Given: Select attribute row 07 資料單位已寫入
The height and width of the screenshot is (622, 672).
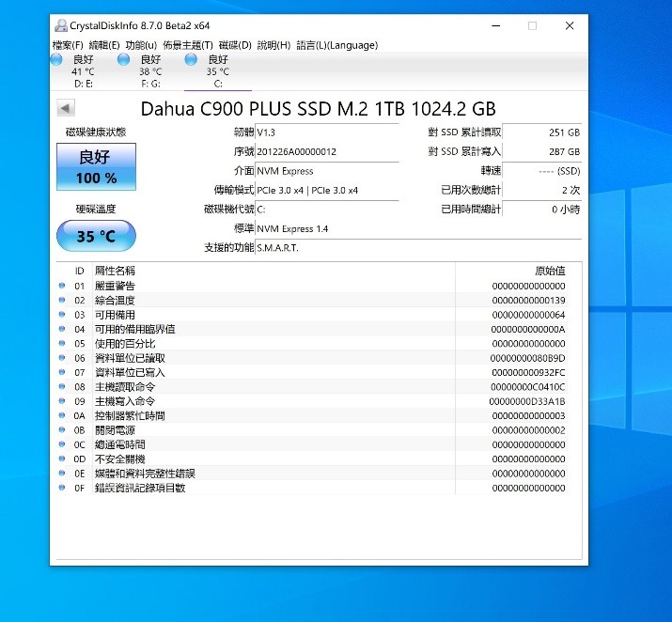Looking at the screenshot, I should [313, 372].
